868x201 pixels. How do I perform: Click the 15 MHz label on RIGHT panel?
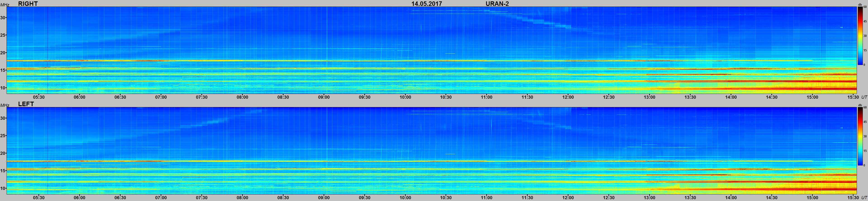coord(3,70)
